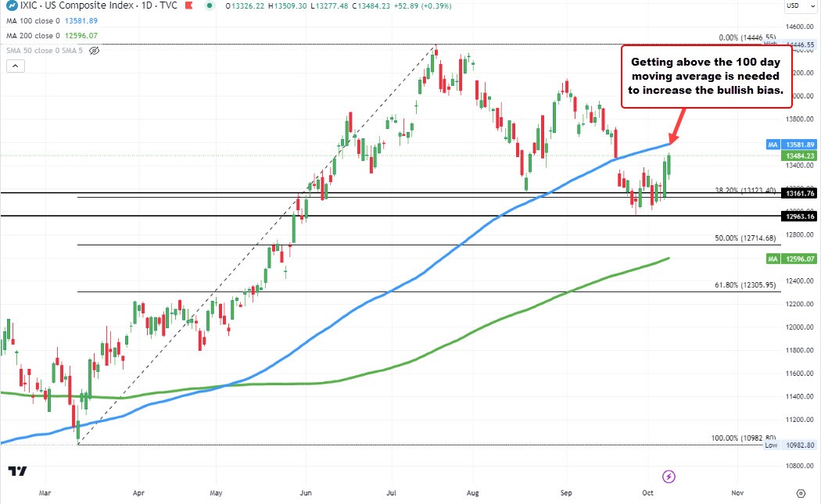Click the 14446.55 high price axis label

click(x=800, y=45)
